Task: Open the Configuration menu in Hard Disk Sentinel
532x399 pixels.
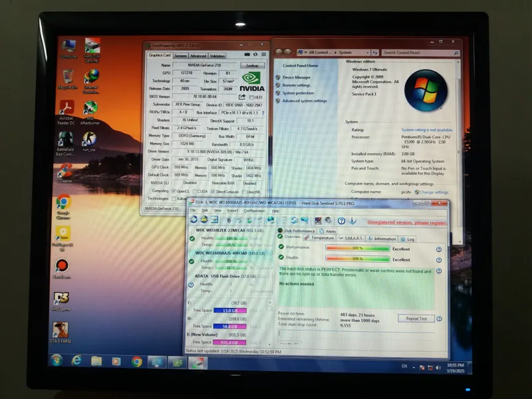Action: (x=254, y=211)
